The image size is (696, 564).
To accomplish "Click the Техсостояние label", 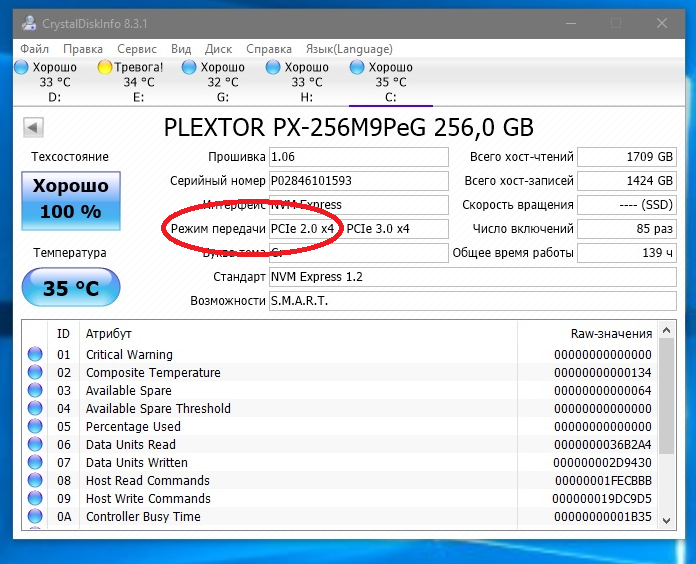I will point(70,157).
